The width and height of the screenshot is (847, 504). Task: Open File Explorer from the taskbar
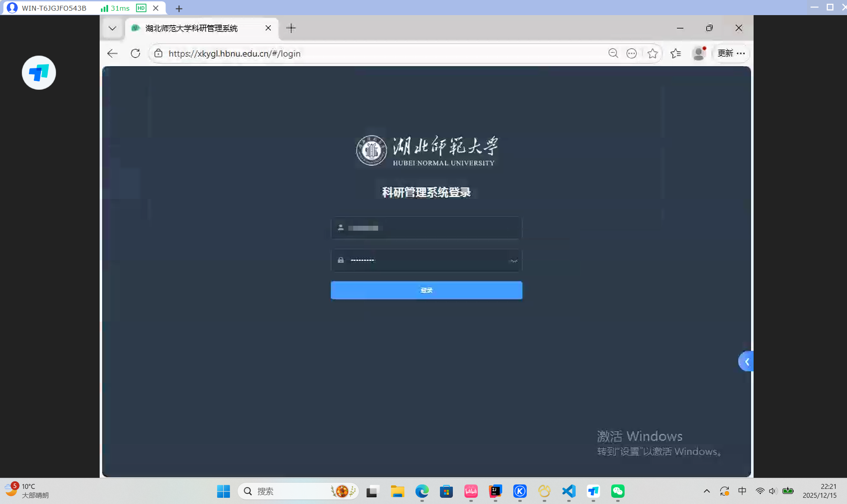coord(397,491)
